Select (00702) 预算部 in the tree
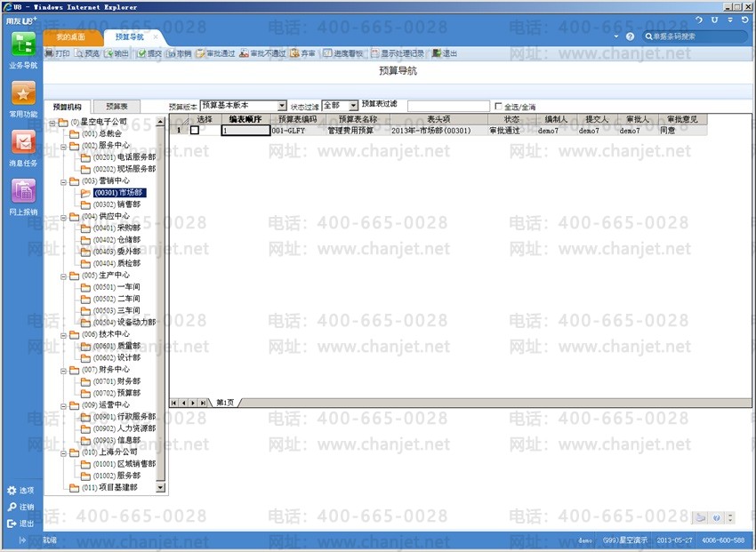Image resolution: width=756 pixels, height=552 pixels. tap(117, 393)
